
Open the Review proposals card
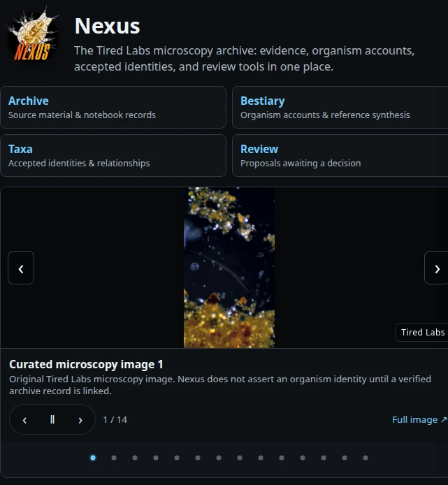(340, 156)
